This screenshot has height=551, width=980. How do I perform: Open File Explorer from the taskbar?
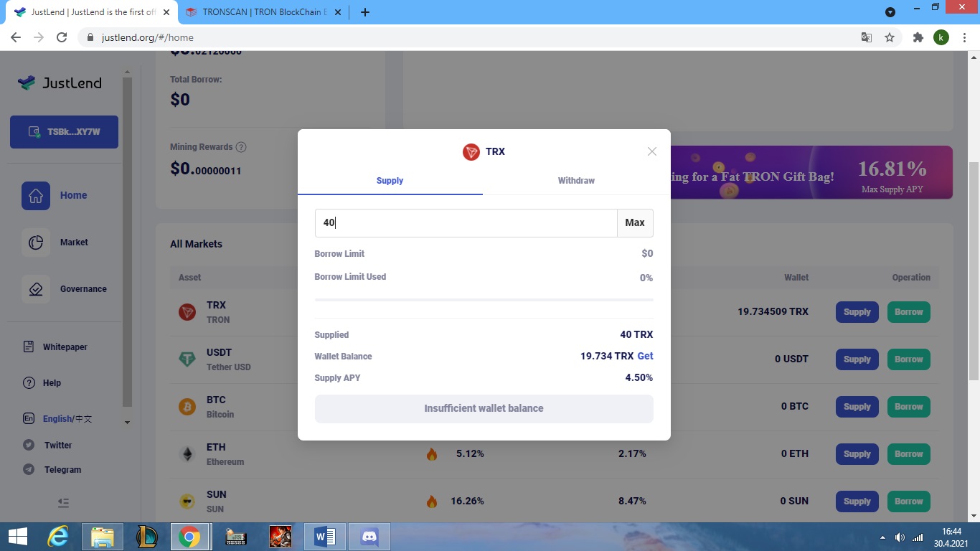coord(103,537)
